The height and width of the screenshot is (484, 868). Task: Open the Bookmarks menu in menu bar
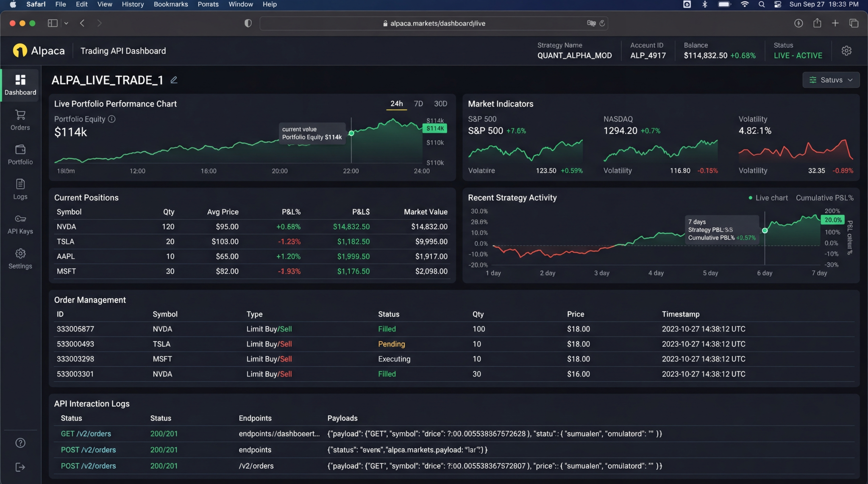(x=170, y=4)
